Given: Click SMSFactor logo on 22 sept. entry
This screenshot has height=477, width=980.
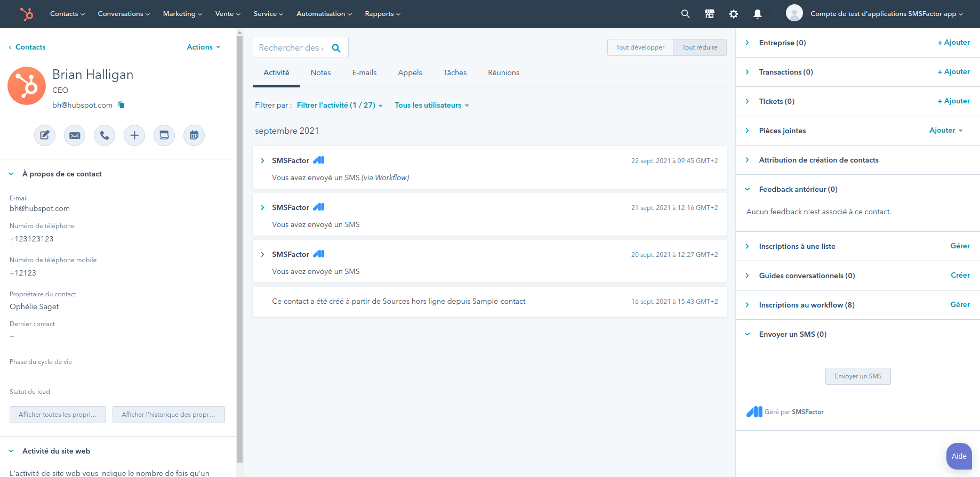Looking at the screenshot, I should point(319,160).
